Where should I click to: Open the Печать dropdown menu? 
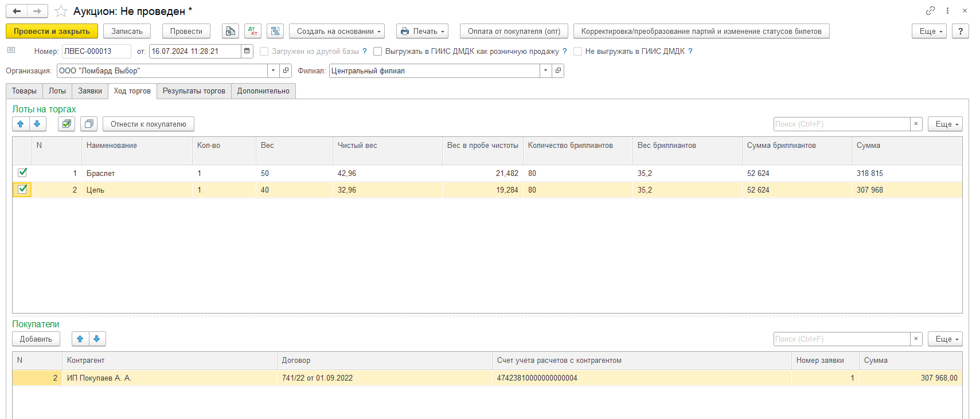pyautogui.click(x=422, y=31)
